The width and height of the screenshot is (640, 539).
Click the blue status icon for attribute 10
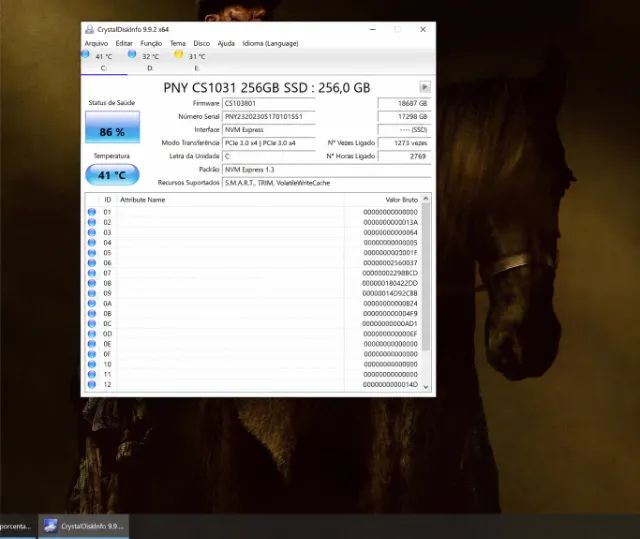click(92, 364)
